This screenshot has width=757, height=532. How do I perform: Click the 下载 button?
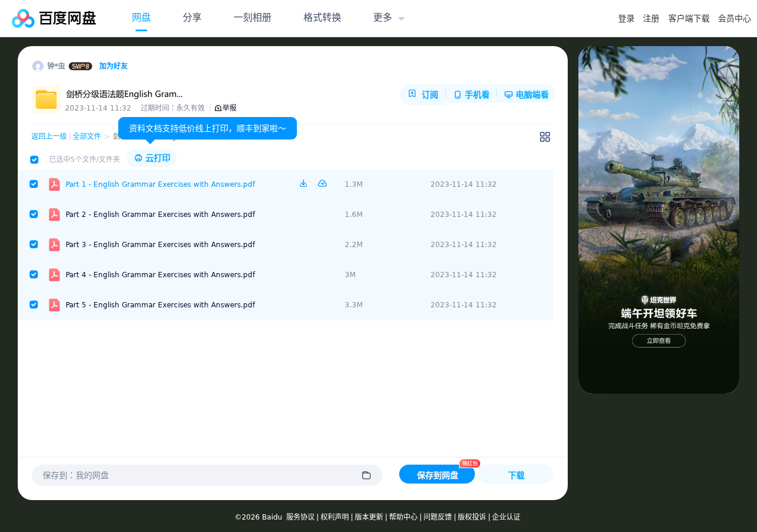[516, 475]
